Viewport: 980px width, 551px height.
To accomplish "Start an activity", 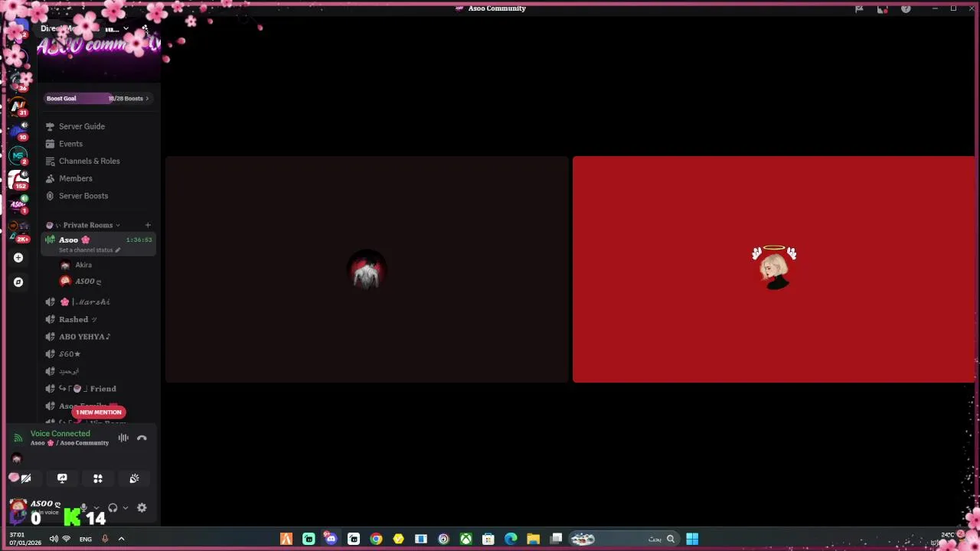I will [x=98, y=478].
